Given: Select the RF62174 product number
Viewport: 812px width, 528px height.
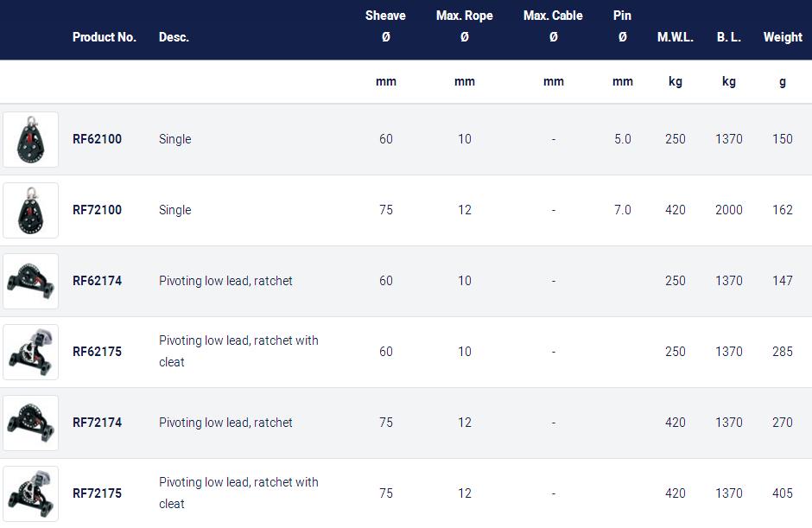Looking at the screenshot, I should (97, 281).
